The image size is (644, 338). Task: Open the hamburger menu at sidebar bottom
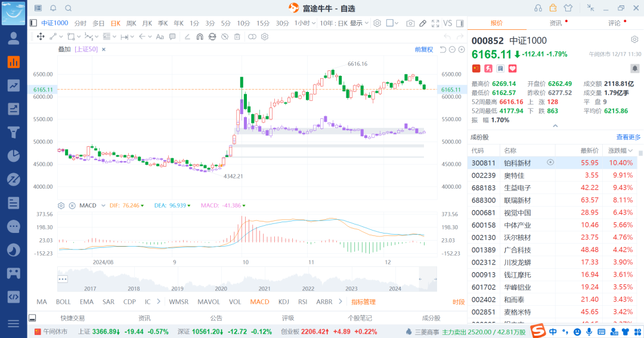pyautogui.click(x=14, y=324)
